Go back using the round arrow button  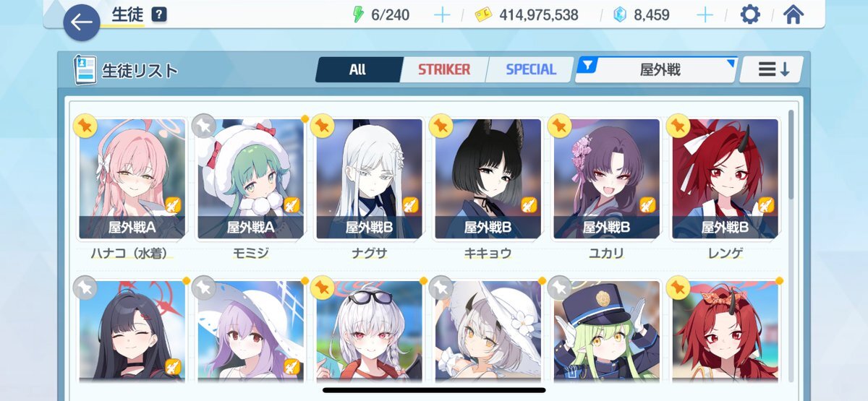click(82, 22)
